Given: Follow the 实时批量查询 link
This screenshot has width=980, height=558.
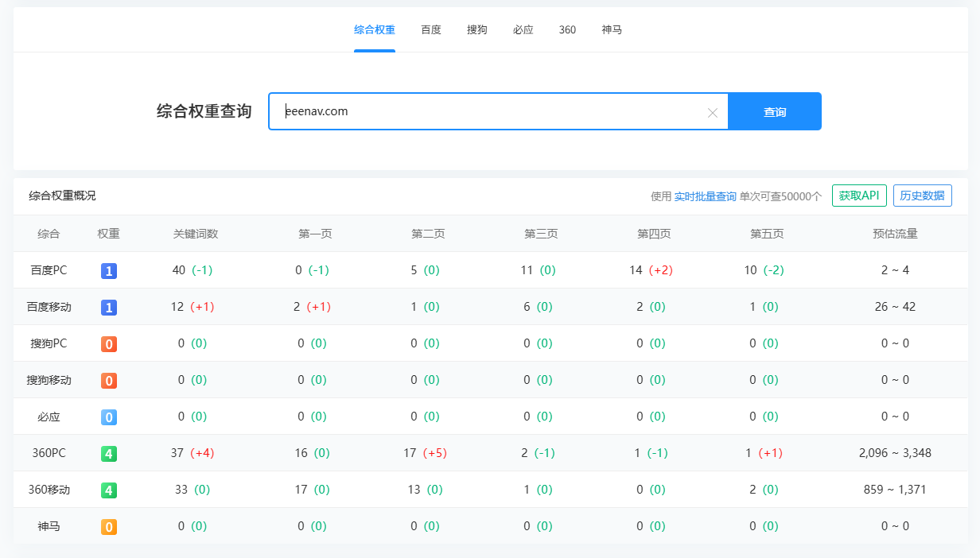Looking at the screenshot, I should point(705,196).
